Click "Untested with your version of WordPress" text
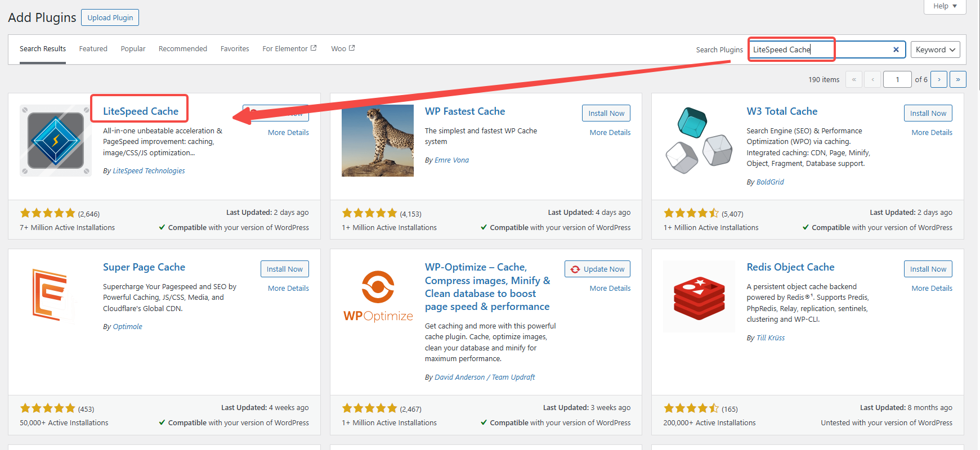Screen dimensions: 980x450 pos(887,423)
